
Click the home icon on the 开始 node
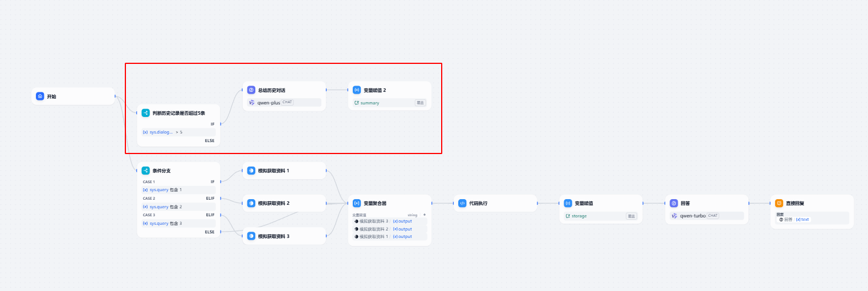click(x=40, y=96)
